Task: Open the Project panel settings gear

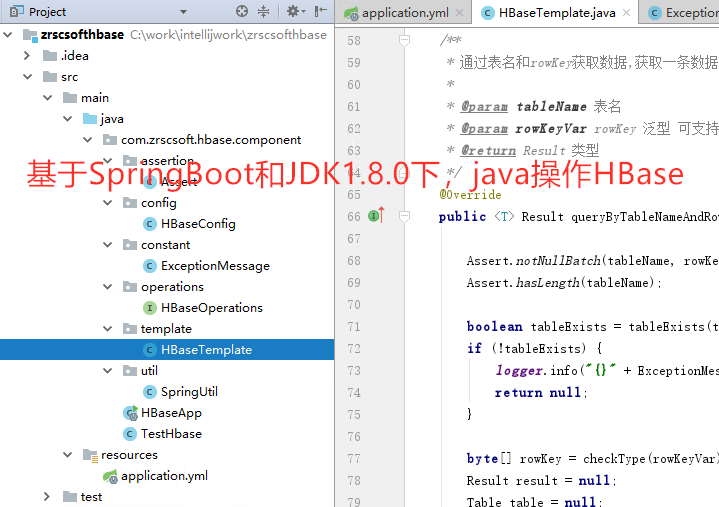Action: 296,11
